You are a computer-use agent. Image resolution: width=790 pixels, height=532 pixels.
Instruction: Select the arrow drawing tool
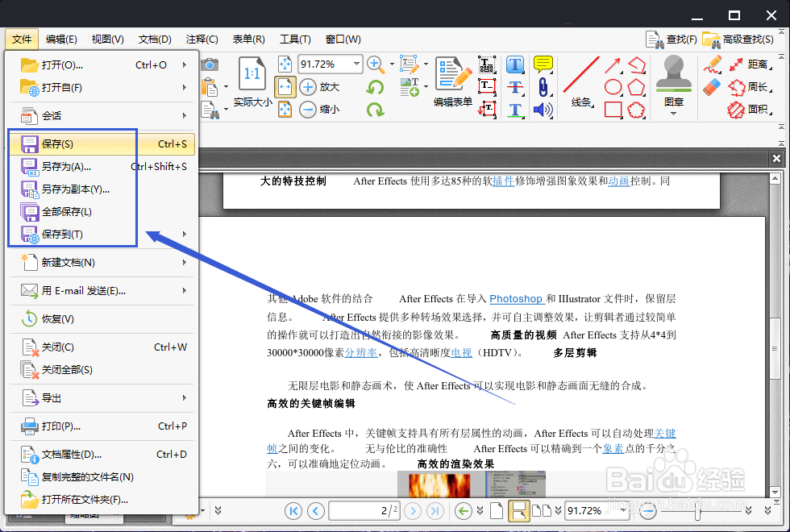613,65
